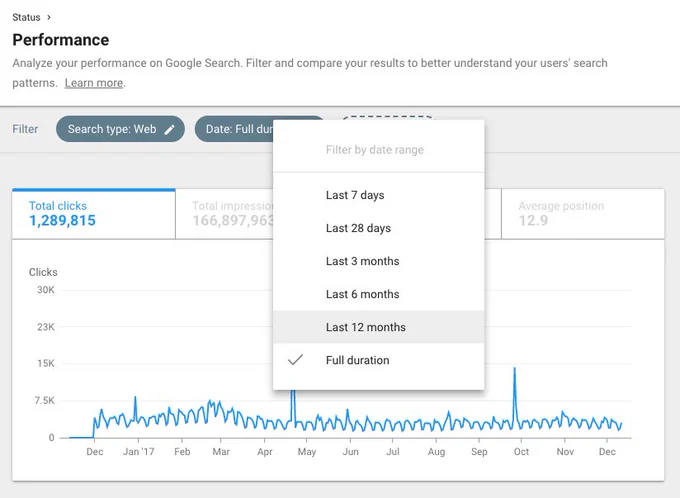Click the 7.5K y-axis label
Image resolution: width=680 pixels, height=498 pixels.
tap(44, 400)
